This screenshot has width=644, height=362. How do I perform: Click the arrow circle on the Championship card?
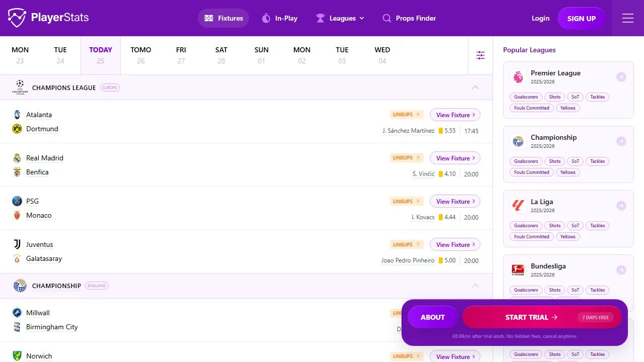621,141
